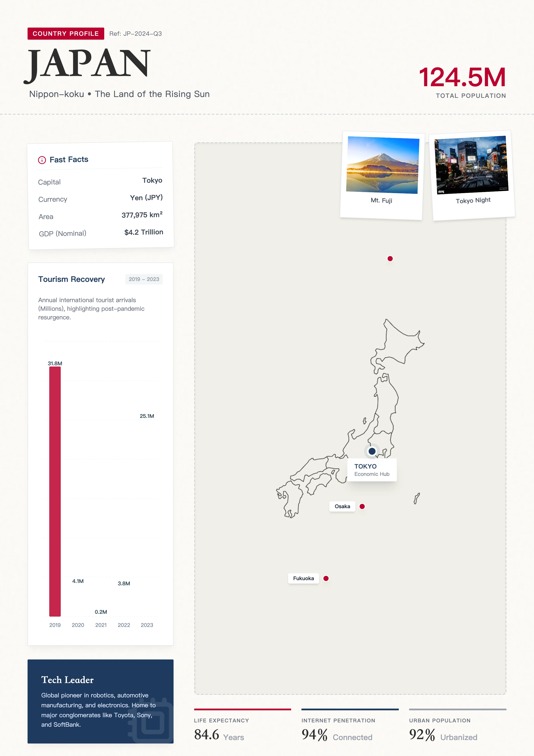Click the 2019 red tourism bar
Image resolution: width=534 pixels, height=756 pixels.
click(x=55, y=491)
